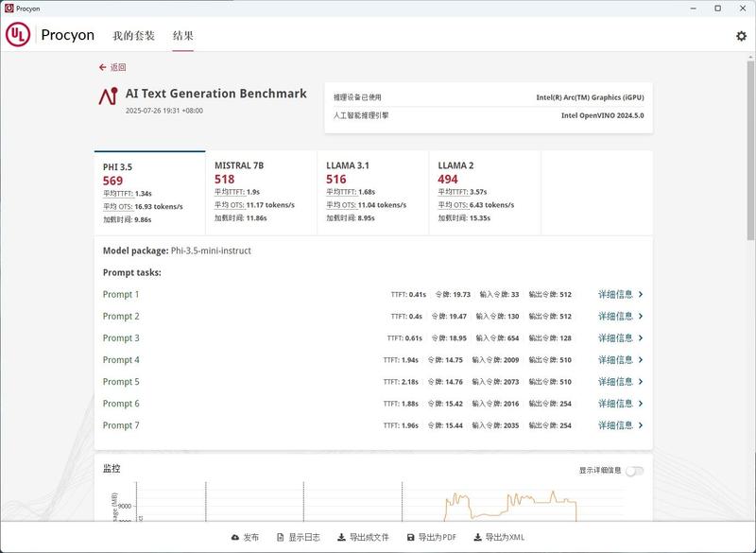Screen dimensions: 756x553
Task: Expand Prompt 2 details chevron
Action: [641, 317]
